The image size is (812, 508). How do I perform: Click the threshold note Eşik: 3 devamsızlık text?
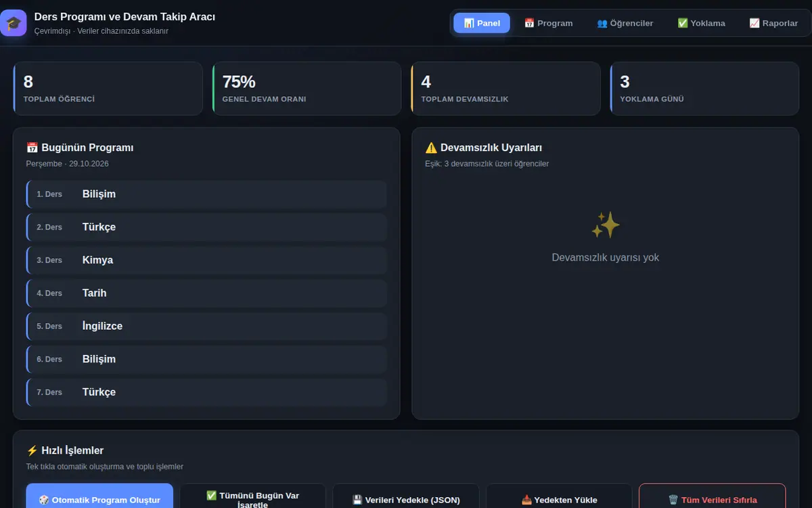(487, 164)
